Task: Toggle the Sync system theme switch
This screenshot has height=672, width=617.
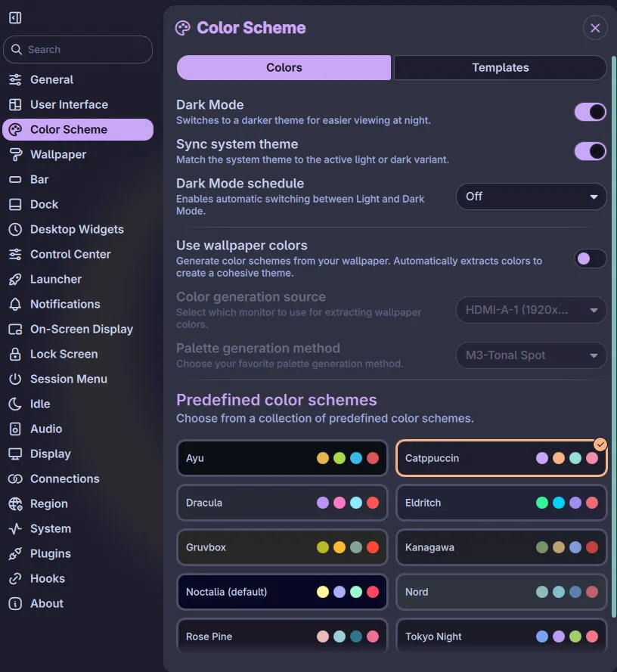Action: pyautogui.click(x=591, y=151)
